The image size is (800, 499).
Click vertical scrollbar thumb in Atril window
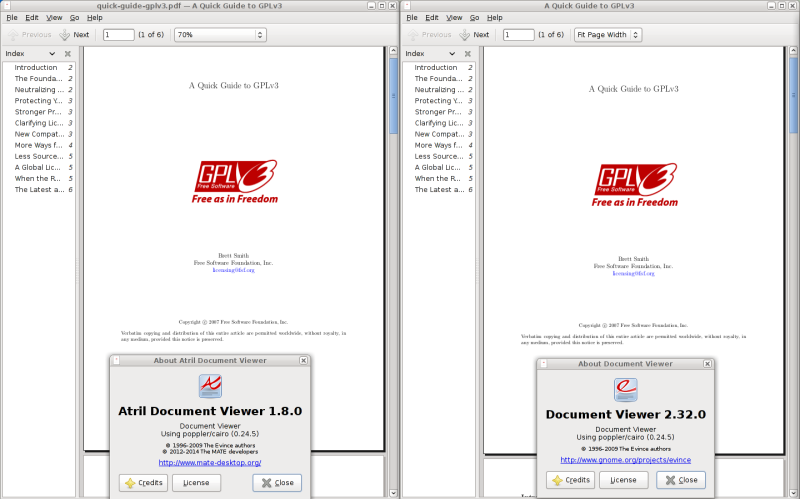[x=393, y=96]
